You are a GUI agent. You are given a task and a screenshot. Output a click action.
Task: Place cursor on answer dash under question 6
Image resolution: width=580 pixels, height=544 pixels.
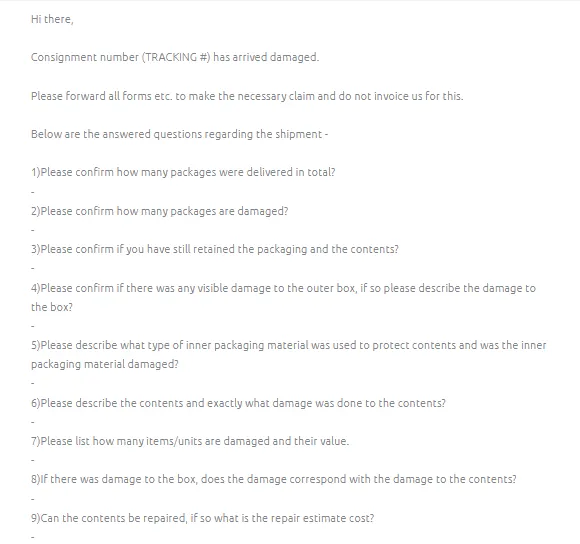[33, 422]
